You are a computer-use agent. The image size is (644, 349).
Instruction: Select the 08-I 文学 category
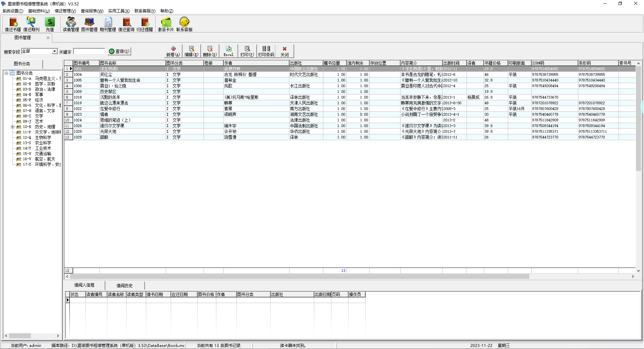click(39, 116)
